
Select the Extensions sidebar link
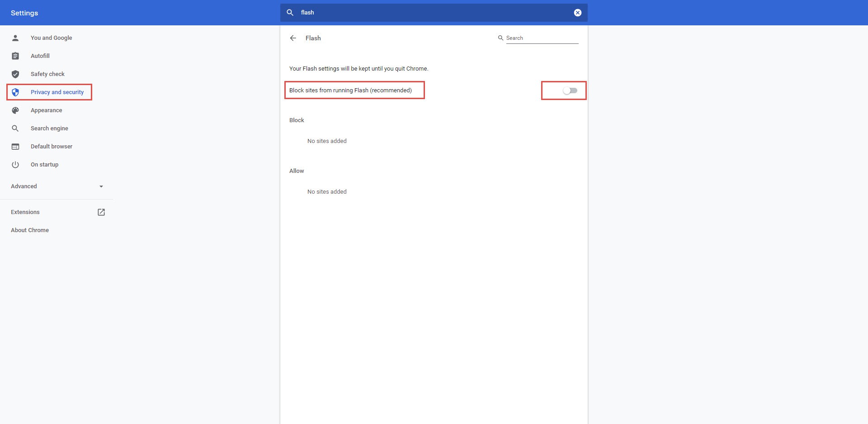pos(25,212)
